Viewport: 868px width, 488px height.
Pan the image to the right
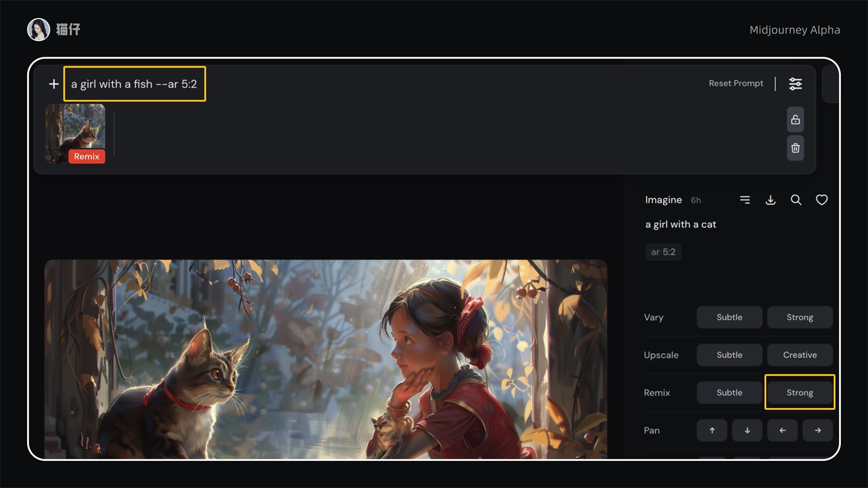point(818,430)
